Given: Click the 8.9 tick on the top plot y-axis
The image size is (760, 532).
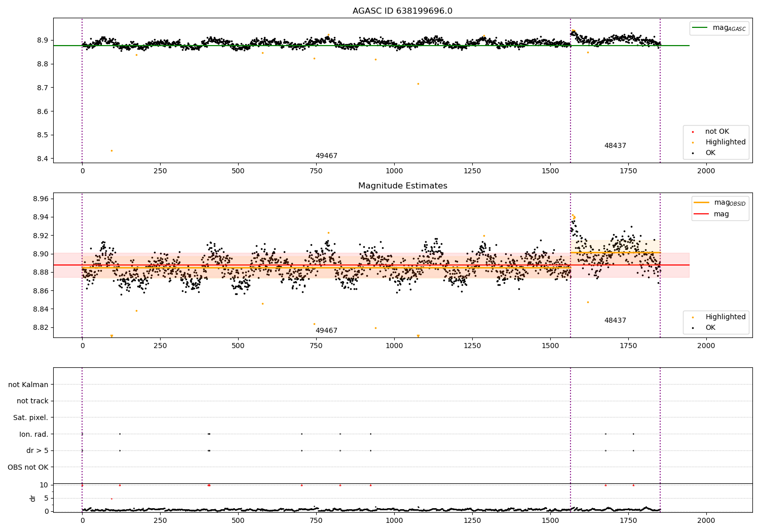Looking at the screenshot, I should tap(43, 41).
